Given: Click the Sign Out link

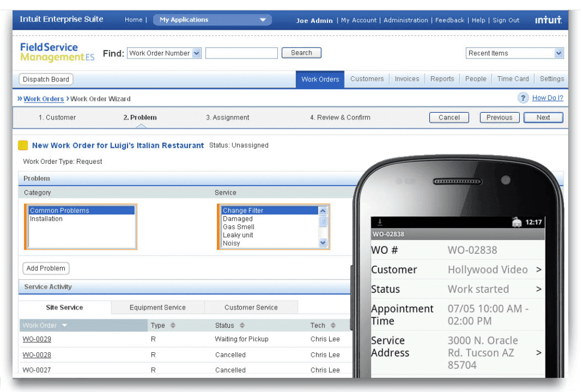Looking at the screenshot, I should 506,20.
